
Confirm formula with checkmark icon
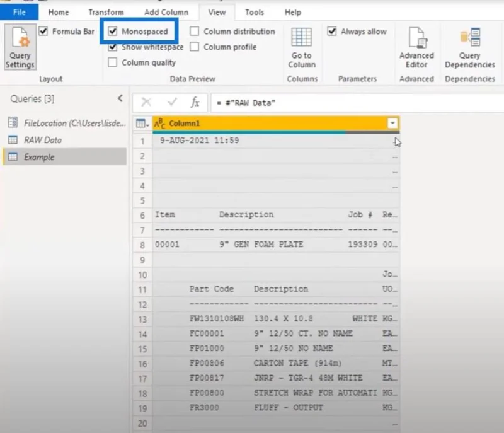point(172,102)
